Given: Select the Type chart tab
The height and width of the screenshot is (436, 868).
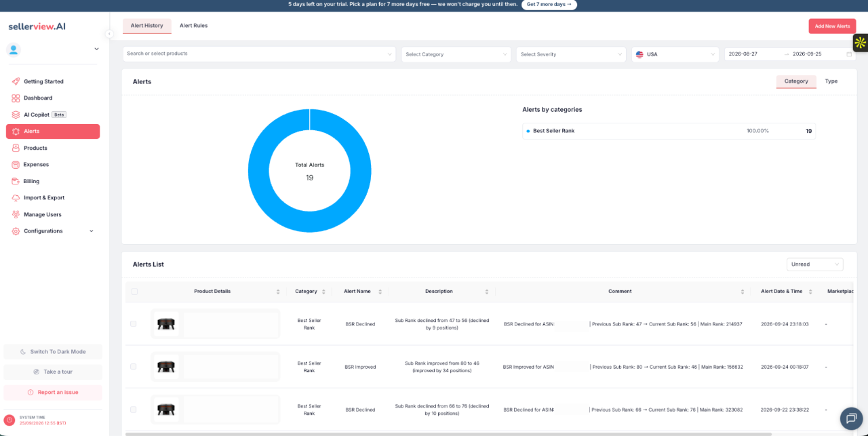Looking at the screenshot, I should 831,81.
